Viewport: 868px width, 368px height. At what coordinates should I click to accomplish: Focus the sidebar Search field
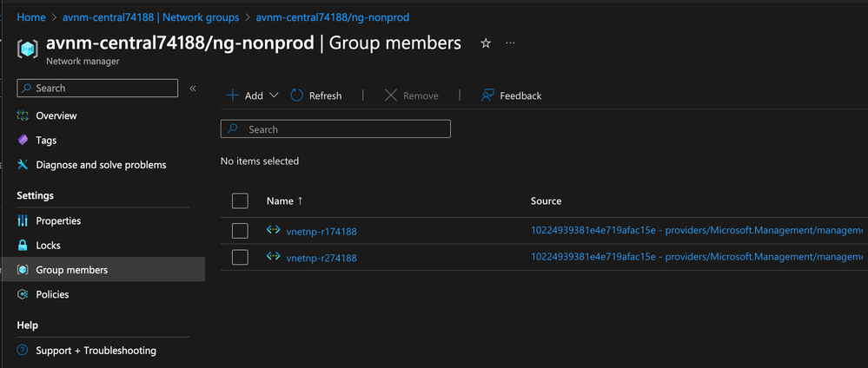[x=97, y=88]
